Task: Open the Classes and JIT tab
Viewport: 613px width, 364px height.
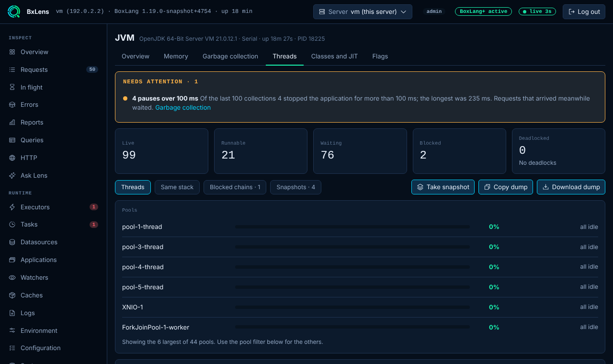Action: point(334,56)
